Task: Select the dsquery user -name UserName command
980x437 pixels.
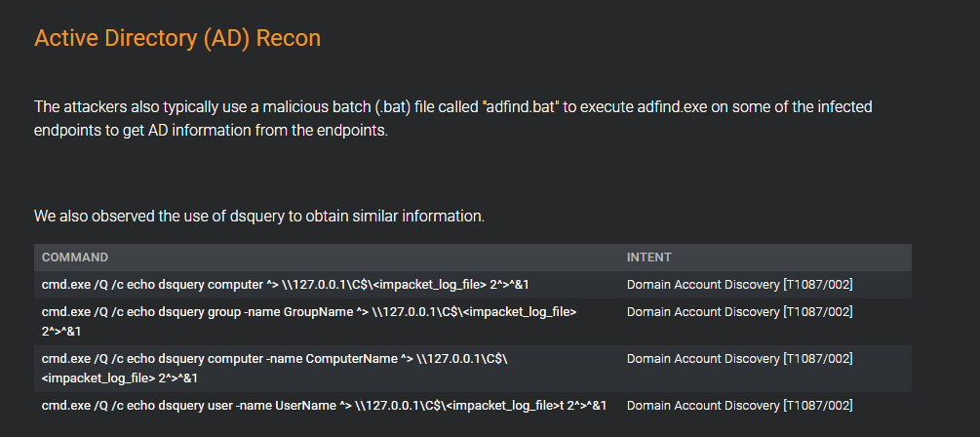Action: [324, 405]
